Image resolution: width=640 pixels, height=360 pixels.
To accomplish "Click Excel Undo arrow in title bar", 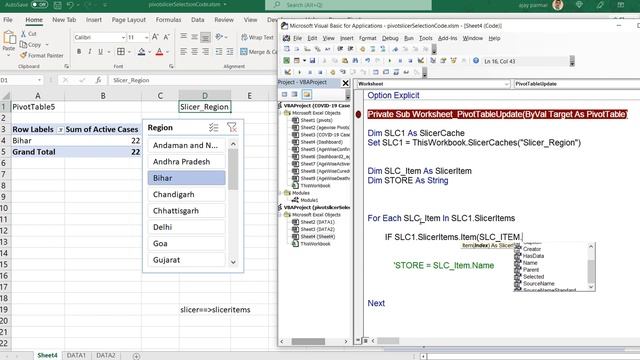I will click(71, 5).
